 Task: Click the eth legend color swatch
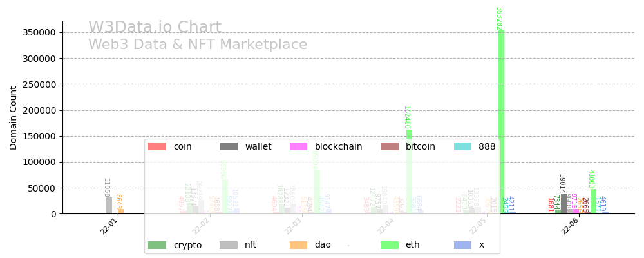390,245
